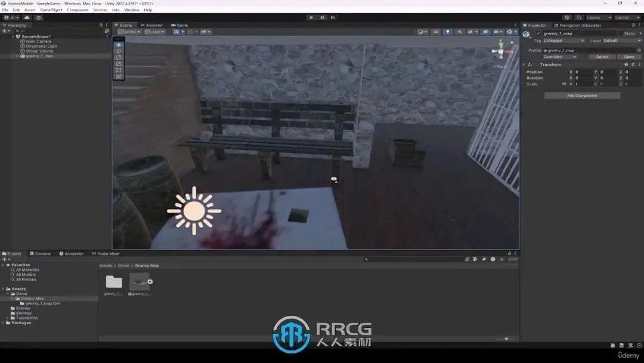Open the Component menu
This screenshot has height=363, width=644.
tap(78, 10)
